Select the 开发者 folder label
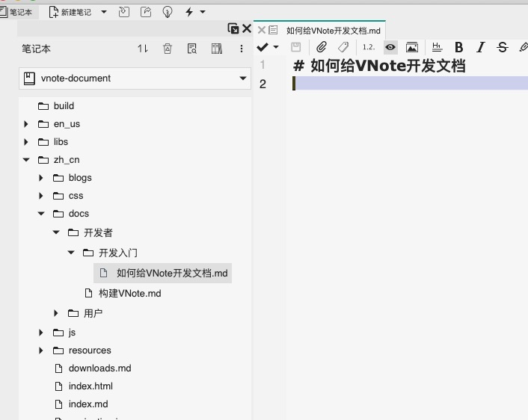The height and width of the screenshot is (420, 528). 98,232
